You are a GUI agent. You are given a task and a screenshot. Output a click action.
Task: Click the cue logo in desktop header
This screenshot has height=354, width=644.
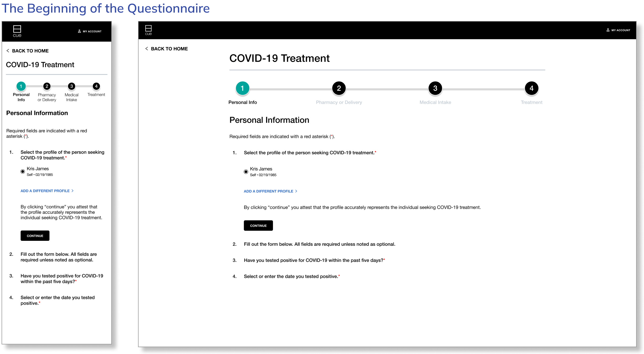pos(148,30)
